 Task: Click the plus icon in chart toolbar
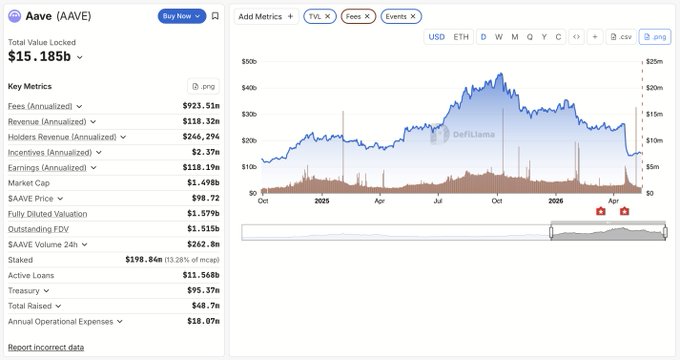point(595,37)
